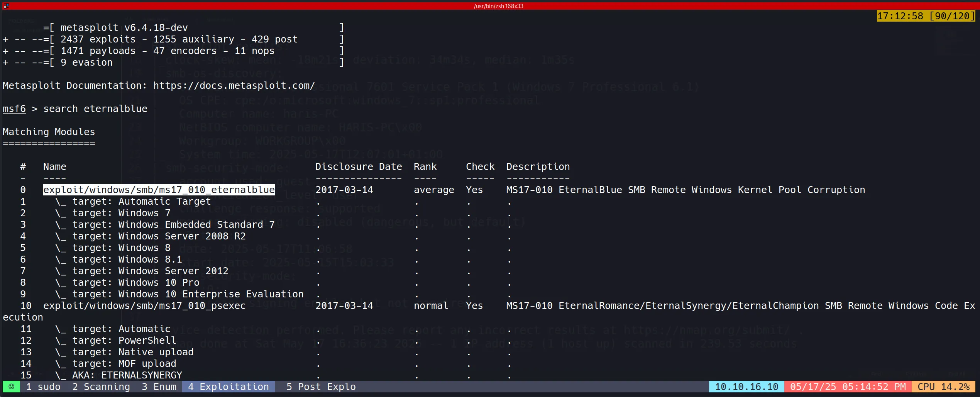This screenshot has width=980, height=397.
Task: Open the docs.metasploit.com documentation link
Action: click(x=234, y=85)
